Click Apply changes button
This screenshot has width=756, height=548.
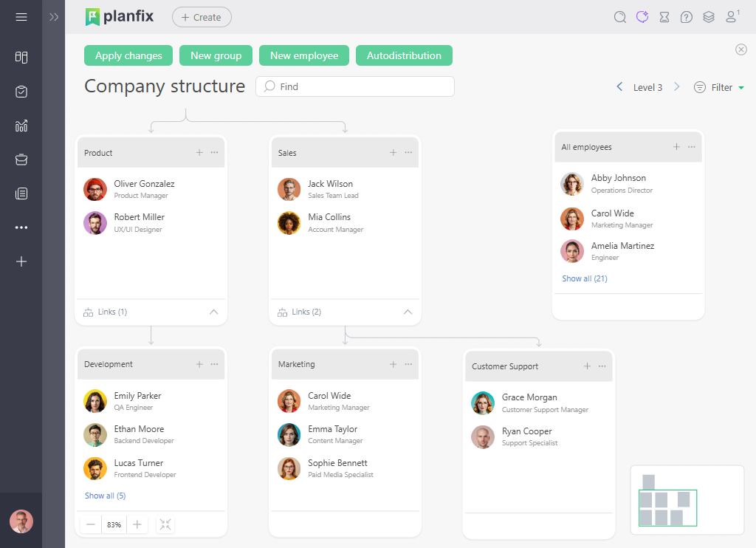[x=128, y=55]
